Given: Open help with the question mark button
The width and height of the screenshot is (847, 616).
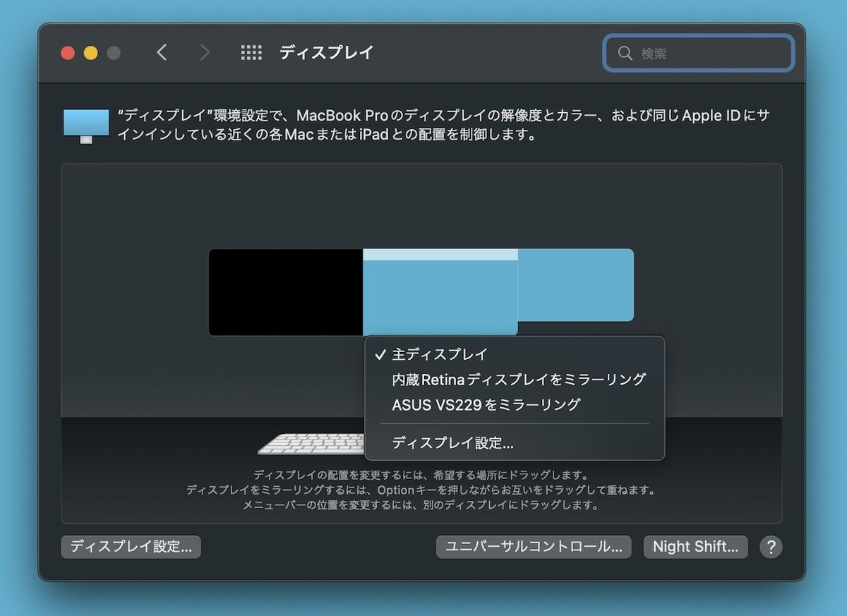Looking at the screenshot, I should [771, 547].
